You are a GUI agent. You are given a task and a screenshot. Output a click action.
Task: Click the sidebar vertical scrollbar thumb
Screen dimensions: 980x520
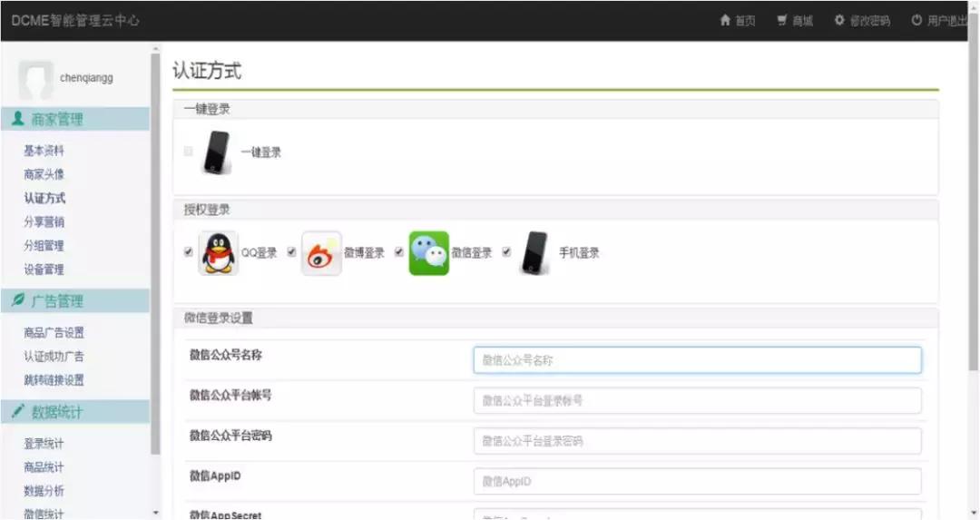[x=156, y=253]
